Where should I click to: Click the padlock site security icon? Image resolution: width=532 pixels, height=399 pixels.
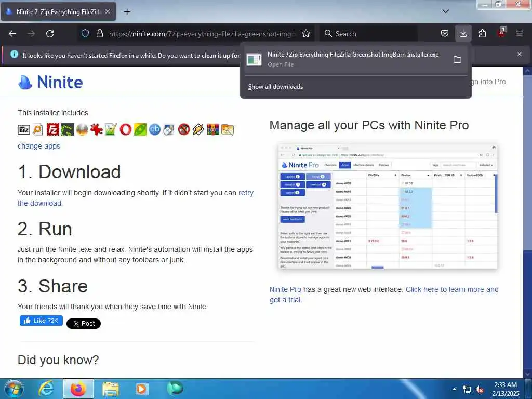(x=99, y=34)
